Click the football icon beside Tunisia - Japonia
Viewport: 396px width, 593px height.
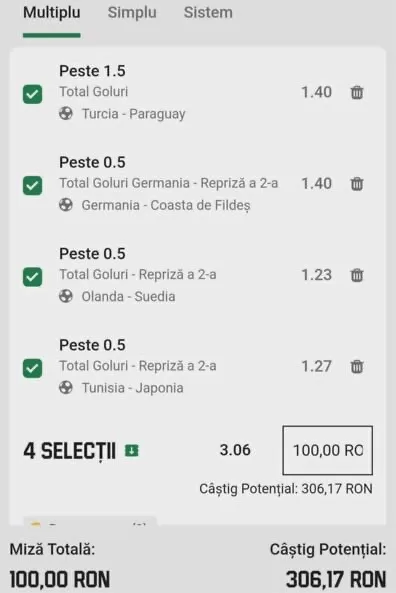pyautogui.click(x=66, y=388)
